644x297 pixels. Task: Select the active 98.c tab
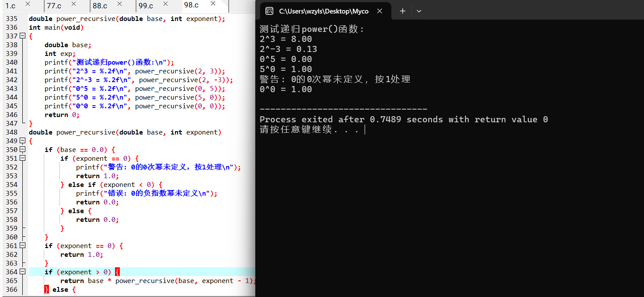(191, 5)
